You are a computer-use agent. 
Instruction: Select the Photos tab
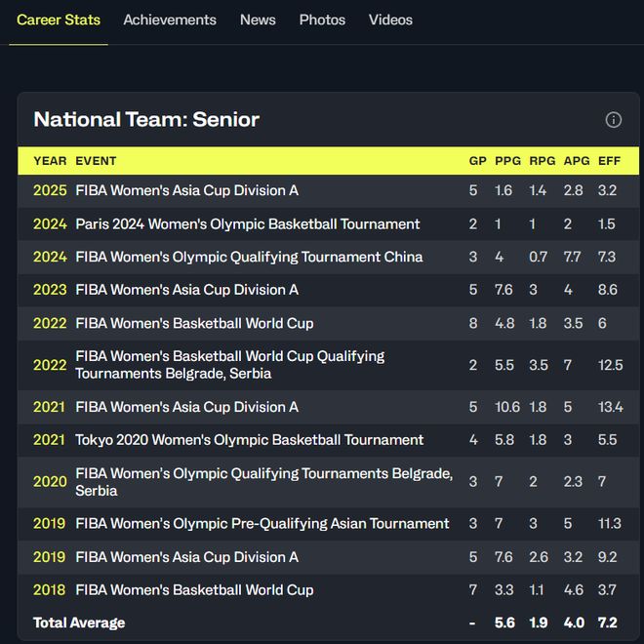322,20
